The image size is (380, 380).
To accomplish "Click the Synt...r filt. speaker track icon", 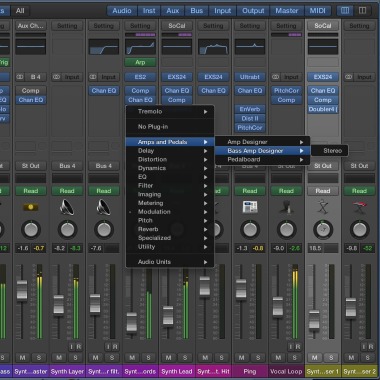I will [x=104, y=207].
